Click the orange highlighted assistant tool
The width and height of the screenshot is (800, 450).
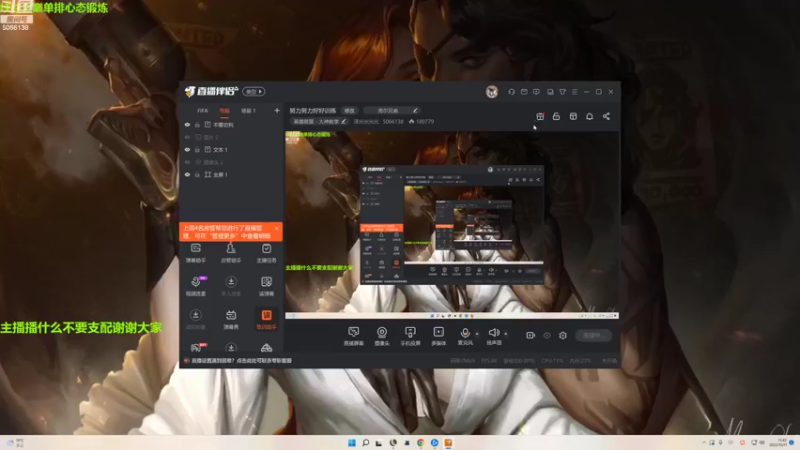point(266,319)
